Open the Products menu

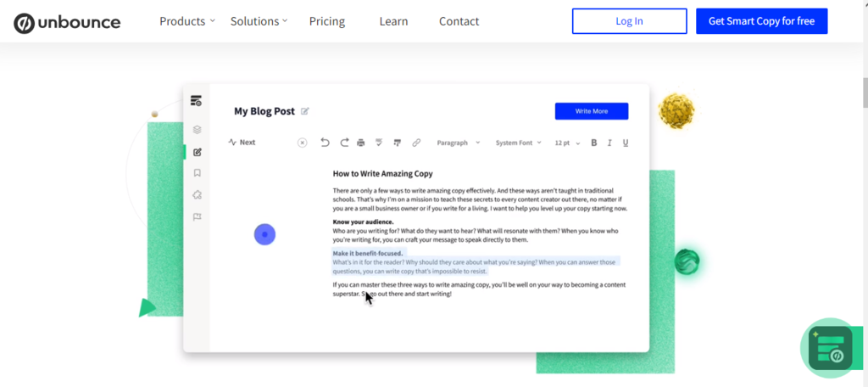coord(186,21)
